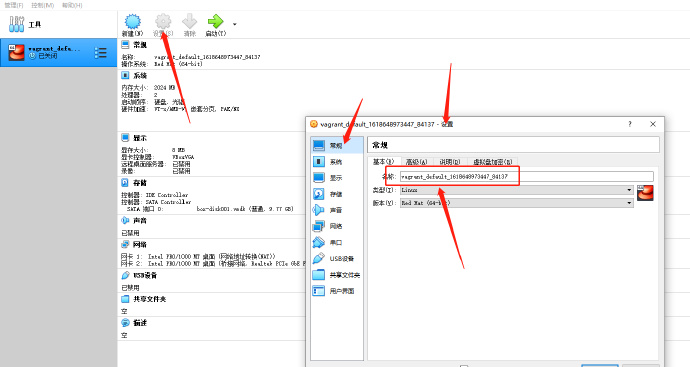
Task: Click the 系统 section header in the details pane
Action: (140, 76)
